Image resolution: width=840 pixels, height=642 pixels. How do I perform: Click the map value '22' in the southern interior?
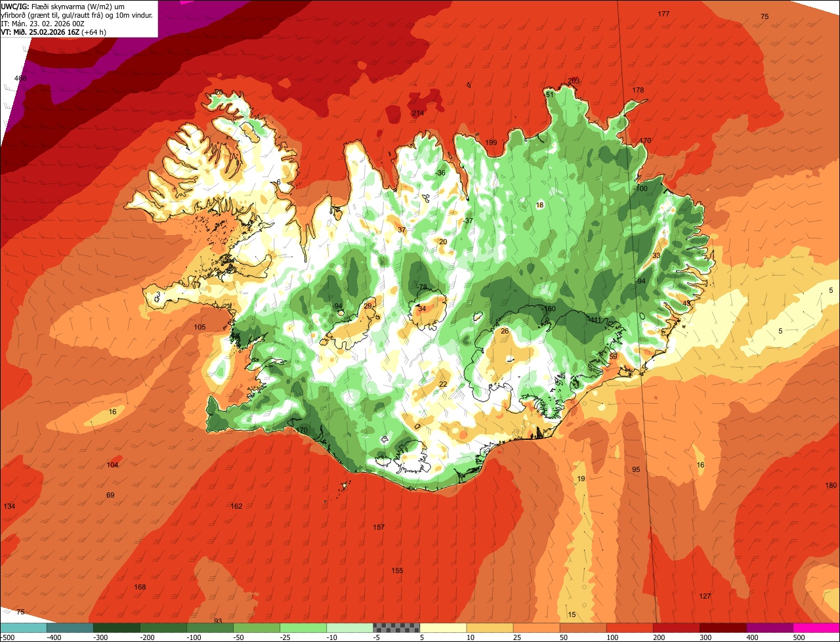[x=443, y=384]
